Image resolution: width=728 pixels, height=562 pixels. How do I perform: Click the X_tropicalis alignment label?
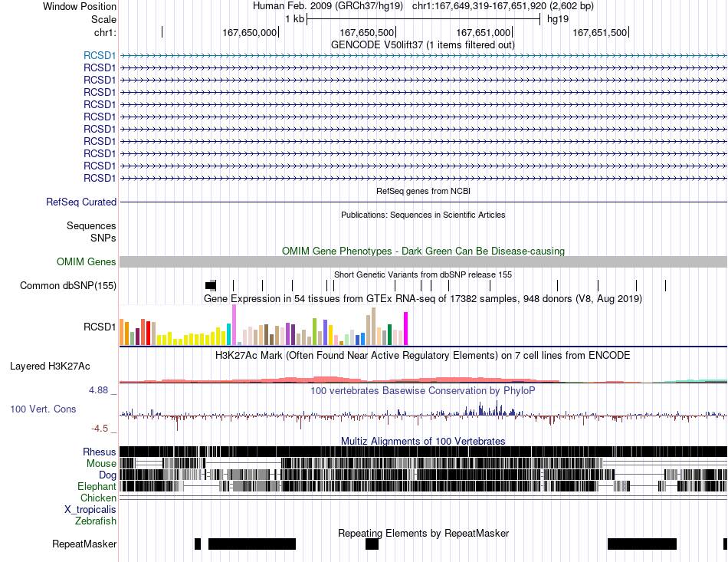pos(90,510)
